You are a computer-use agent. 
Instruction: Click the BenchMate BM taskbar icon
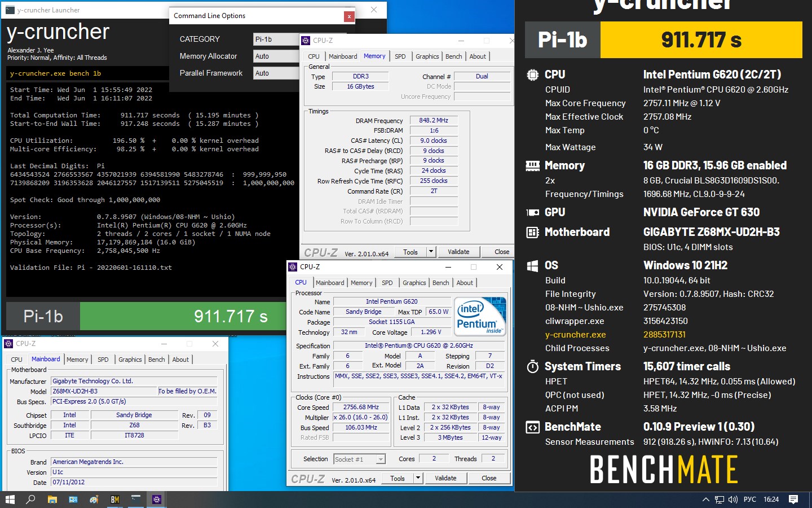(x=115, y=500)
